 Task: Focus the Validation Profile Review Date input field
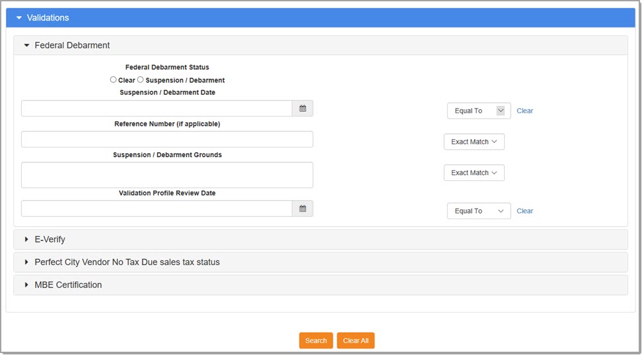[157, 209]
